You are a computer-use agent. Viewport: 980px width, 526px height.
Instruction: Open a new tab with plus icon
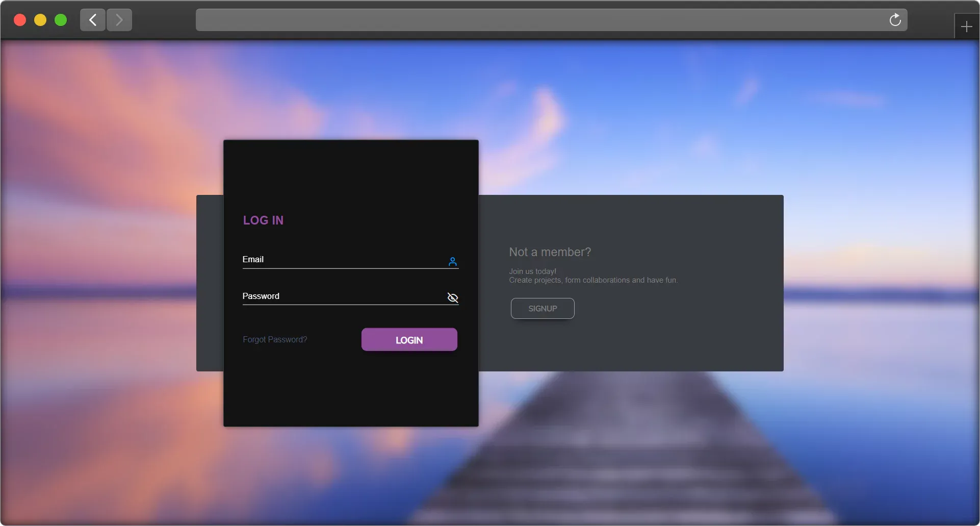coord(966,27)
